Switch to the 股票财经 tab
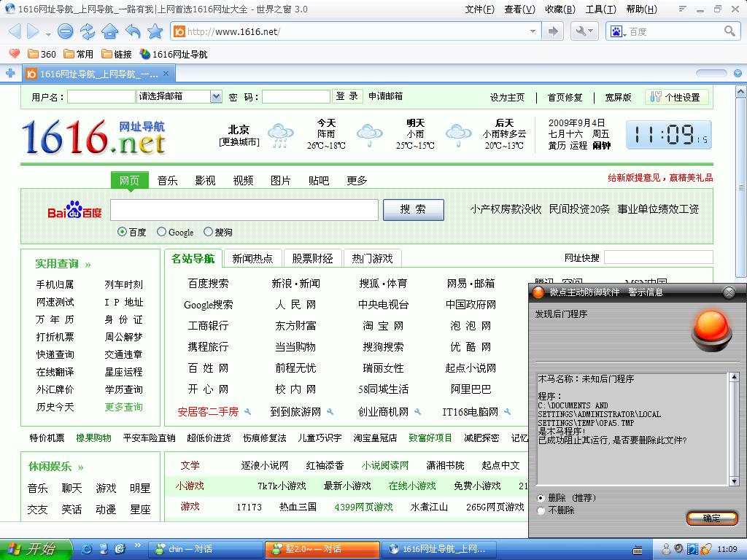 point(312,259)
